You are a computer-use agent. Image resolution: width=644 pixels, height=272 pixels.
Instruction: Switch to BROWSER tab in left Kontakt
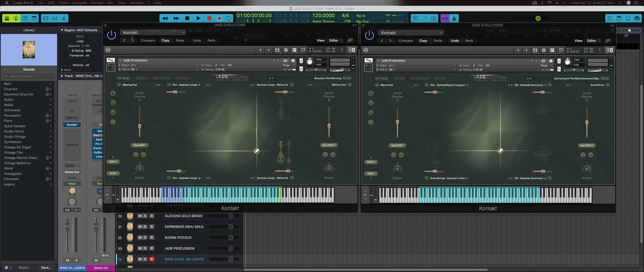click(162, 78)
